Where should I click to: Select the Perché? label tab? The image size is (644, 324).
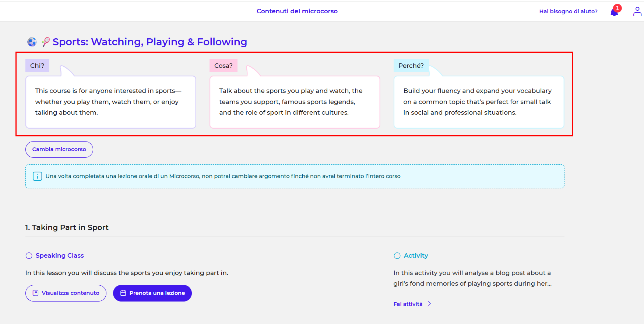click(411, 66)
